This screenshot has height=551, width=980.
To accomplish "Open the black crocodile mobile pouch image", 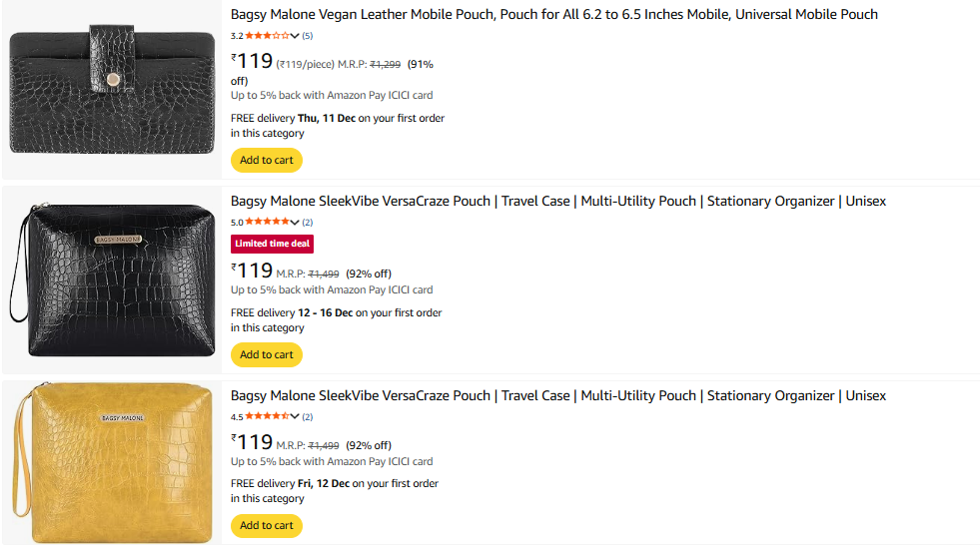I will pyautogui.click(x=112, y=91).
